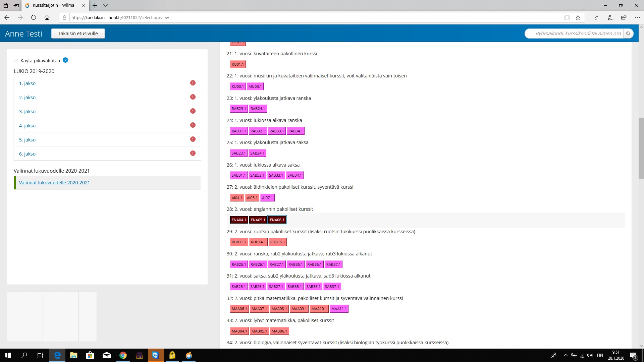Open the 3. jakso period
The image size is (644, 362).
point(27,112)
